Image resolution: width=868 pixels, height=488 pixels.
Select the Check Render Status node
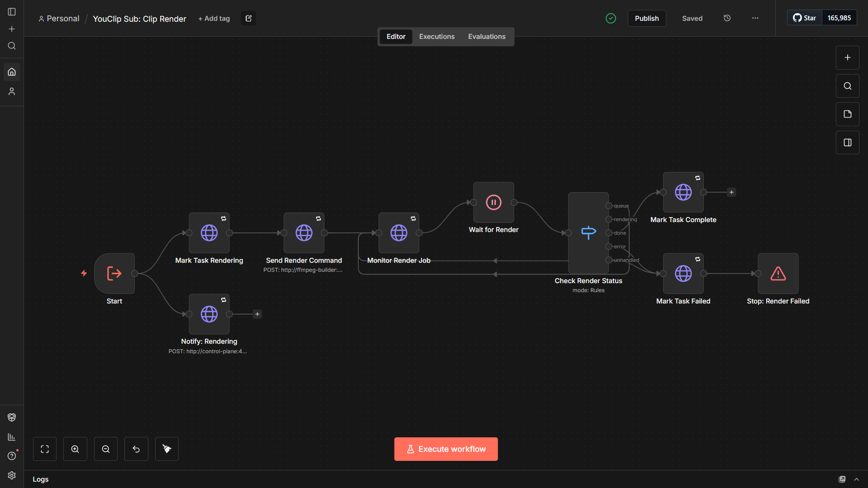[x=588, y=233]
